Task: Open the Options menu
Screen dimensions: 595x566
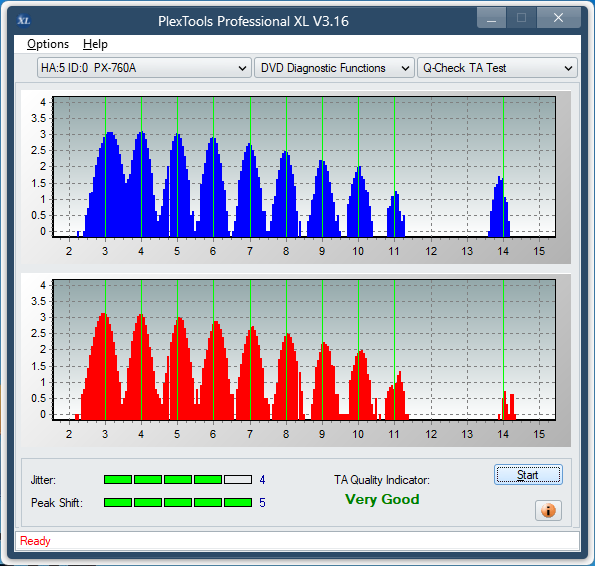Action: 48,44
